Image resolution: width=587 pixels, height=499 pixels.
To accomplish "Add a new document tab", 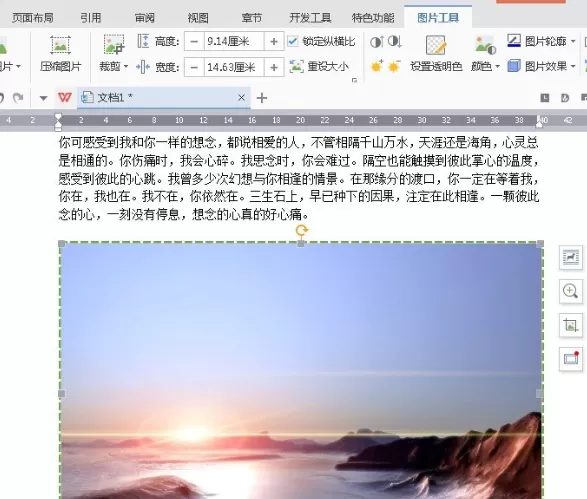I will (262, 98).
